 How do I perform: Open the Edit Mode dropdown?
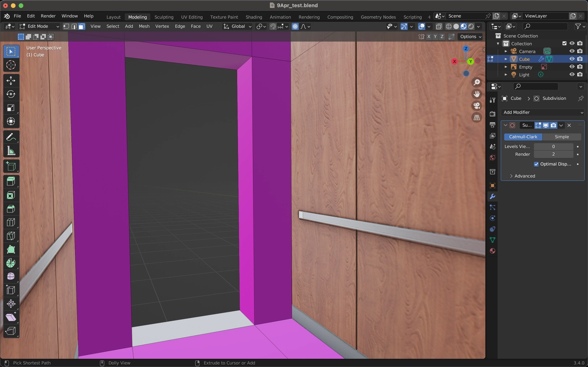39,26
